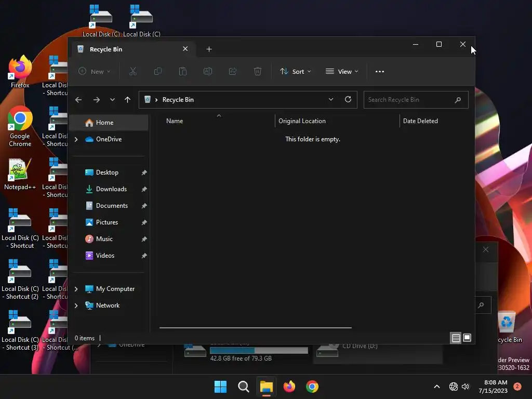The width and height of the screenshot is (532, 399).
Task: Expand My Computer tree node
Action: 76,289
